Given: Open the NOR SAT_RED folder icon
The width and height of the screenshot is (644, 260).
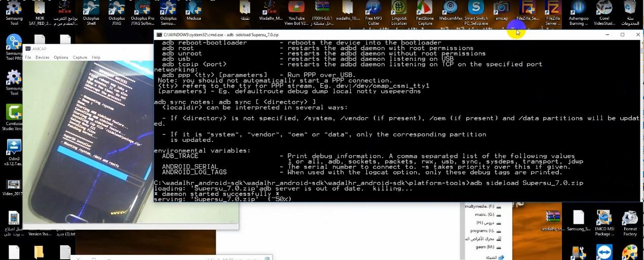Looking at the screenshot, I should click(x=40, y=13).
